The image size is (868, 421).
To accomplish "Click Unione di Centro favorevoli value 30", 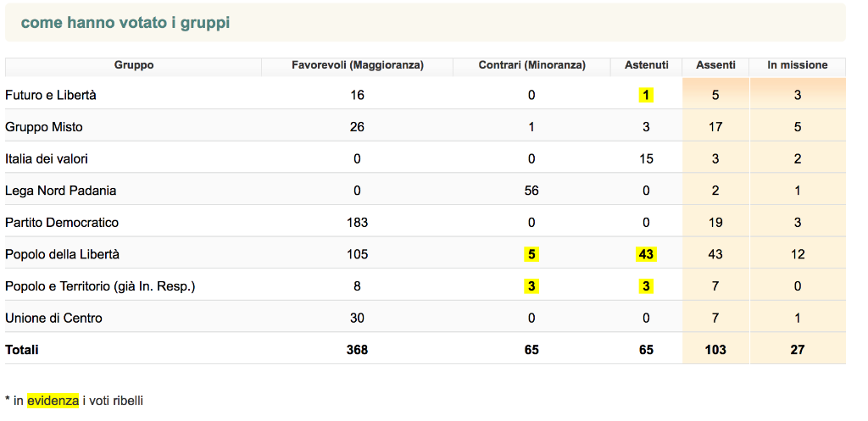I will pyautogui.click(x=357, y=319).
